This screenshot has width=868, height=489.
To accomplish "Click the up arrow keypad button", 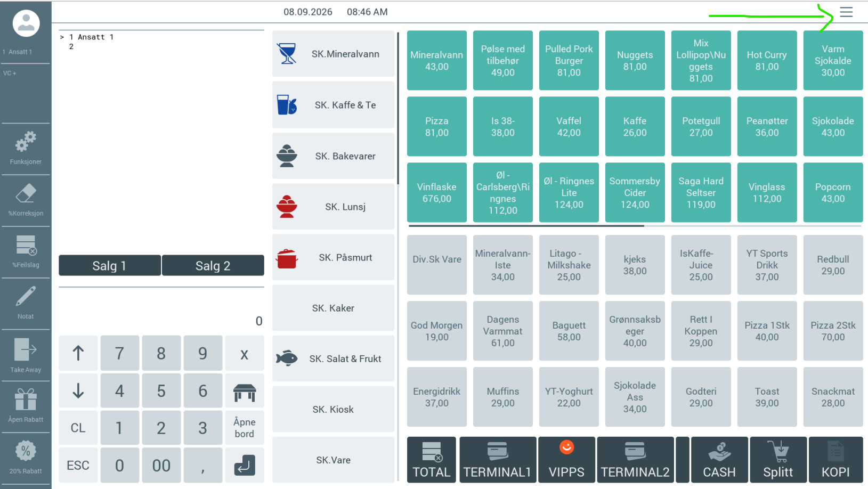I will coord(78,353).
